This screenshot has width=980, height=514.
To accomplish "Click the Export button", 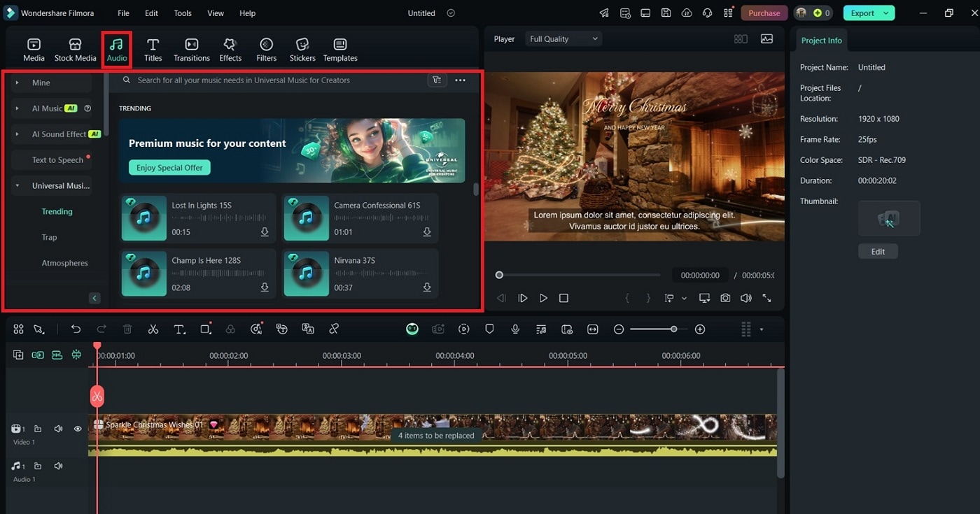I will point(862,13).
